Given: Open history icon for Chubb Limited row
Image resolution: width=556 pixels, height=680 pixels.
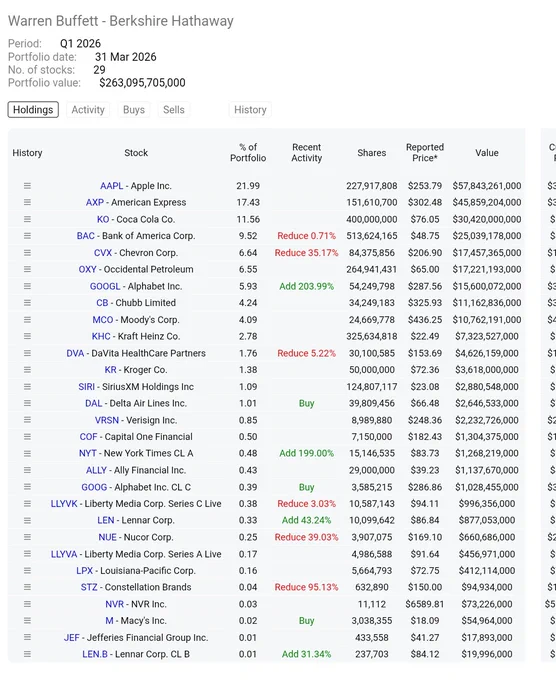Looking at the screenshot, I should [x=27, y=303].
